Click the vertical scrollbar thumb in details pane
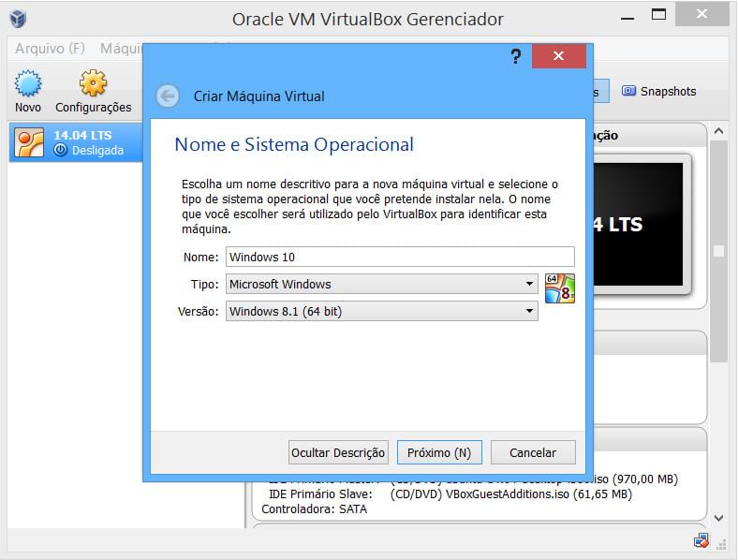738x560 pixels. coord(718,251)
